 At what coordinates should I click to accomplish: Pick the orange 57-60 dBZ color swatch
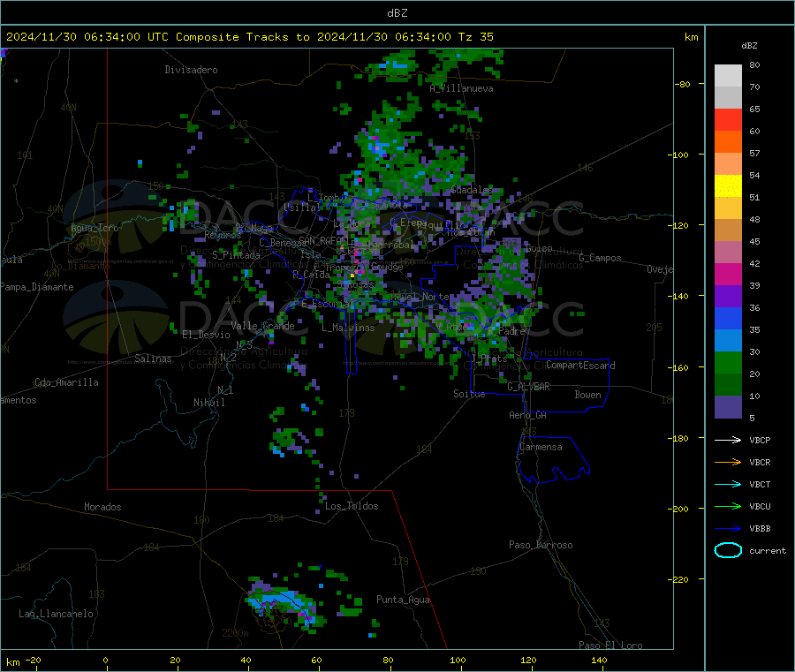(728, 142)
